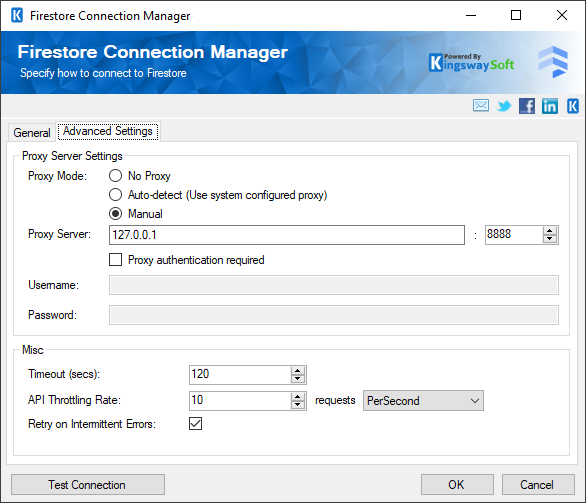Decrease the Timeout seconds value

click(297, 379)
